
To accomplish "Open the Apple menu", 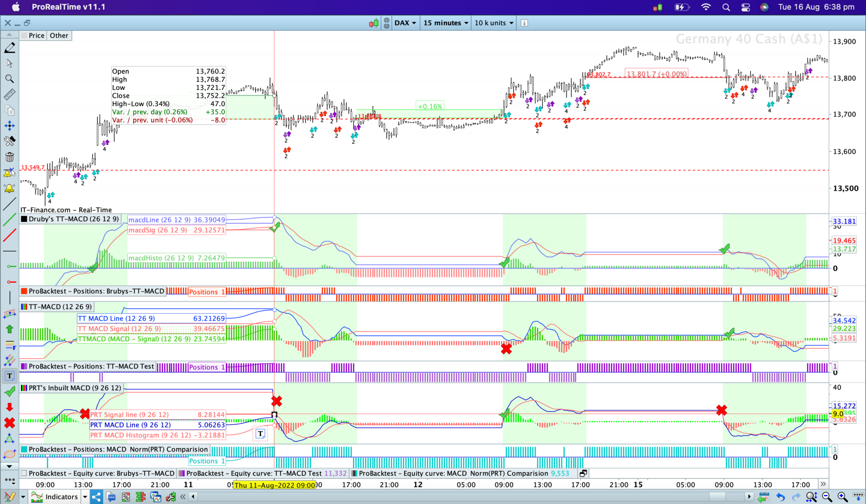I will pyautogui.click(x=16, y=7).
